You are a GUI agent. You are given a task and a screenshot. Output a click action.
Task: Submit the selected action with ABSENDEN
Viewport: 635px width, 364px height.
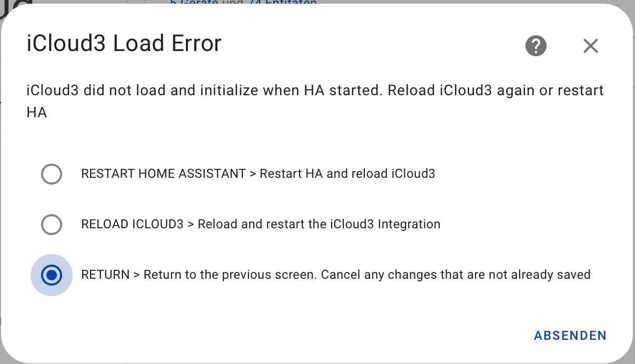(x=570, y=335)
